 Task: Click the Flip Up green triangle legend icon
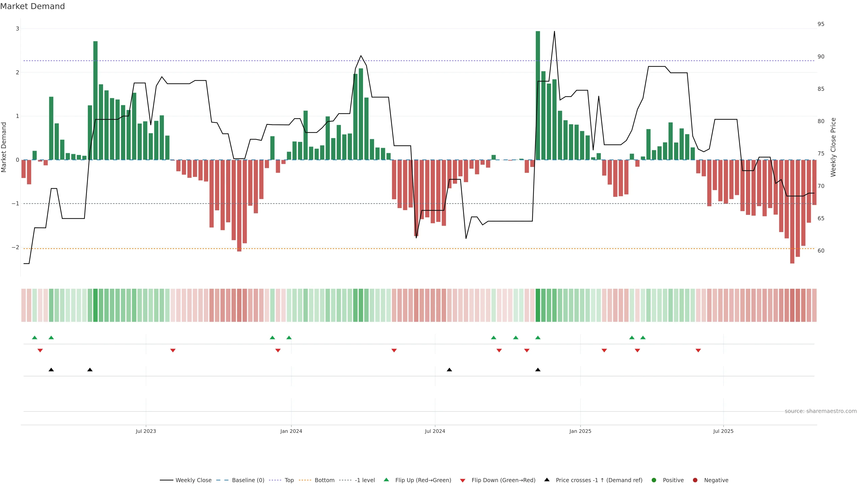tap(386, 480)
